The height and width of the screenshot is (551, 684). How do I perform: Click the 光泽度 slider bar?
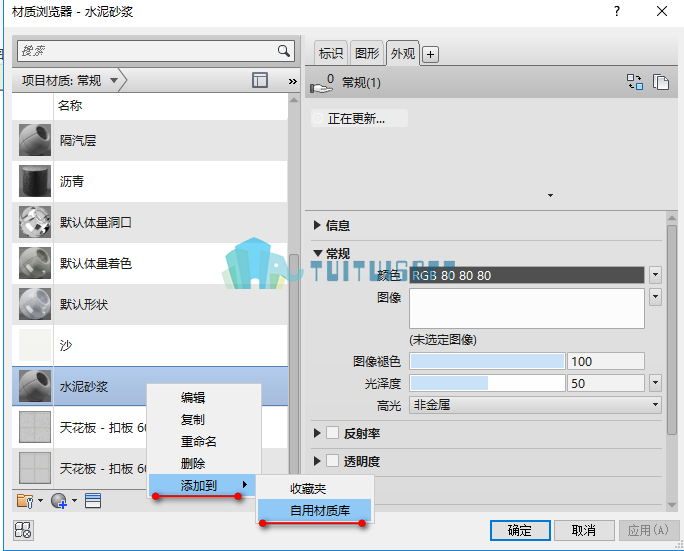[x=487, y=383]
